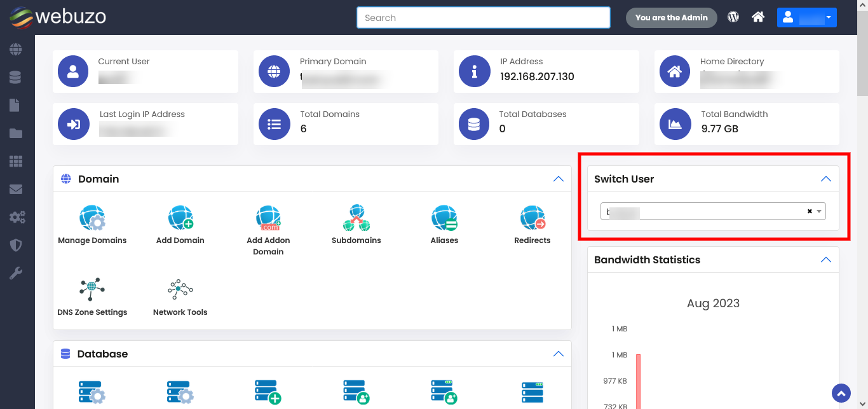Select the Aliases icon
The height and width of the screenshot is (409, 868).
pos(444,218)
